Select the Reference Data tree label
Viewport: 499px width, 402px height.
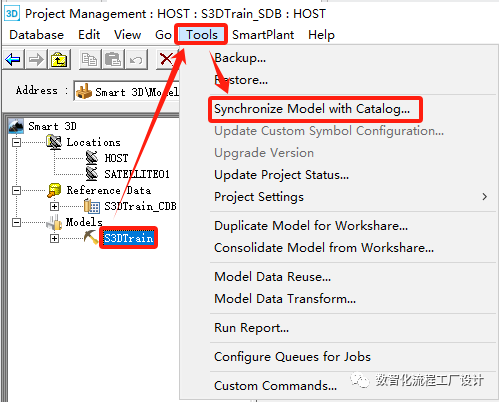coord(109,190)
